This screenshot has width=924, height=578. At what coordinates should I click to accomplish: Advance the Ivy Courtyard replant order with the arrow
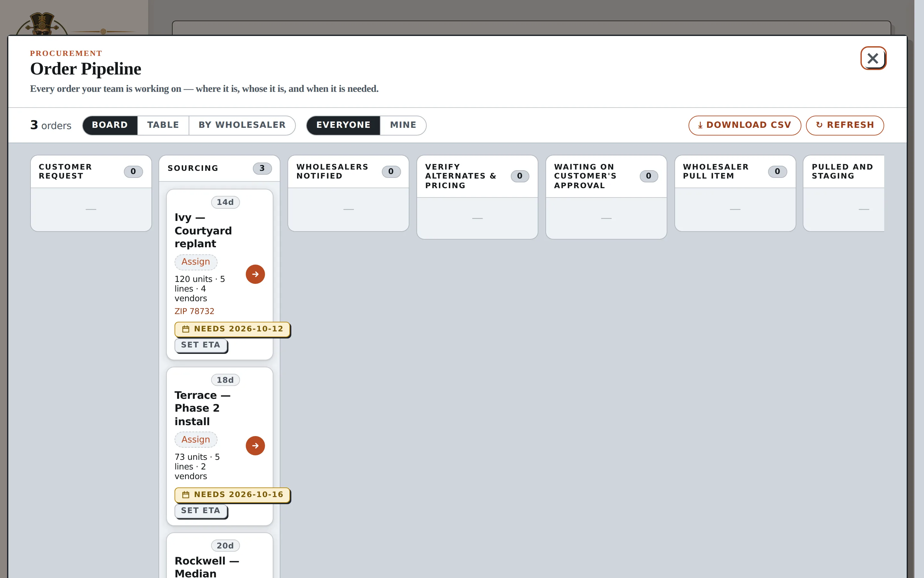(x=255, y=274)
